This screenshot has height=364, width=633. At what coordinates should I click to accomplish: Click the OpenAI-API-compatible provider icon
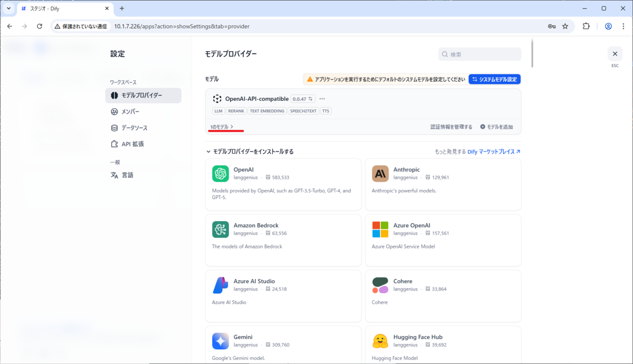click(x=217, y=99)
